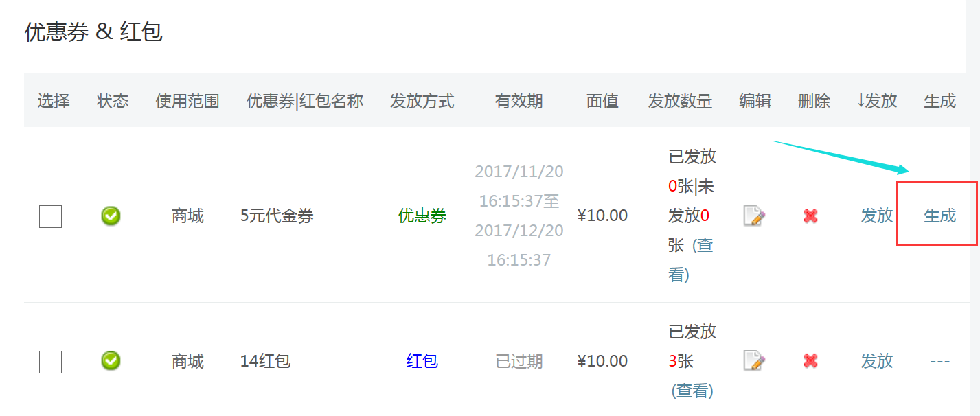Toggle green status icon for 5元代金券
The image size is (980, 416).
coord(111,216)
